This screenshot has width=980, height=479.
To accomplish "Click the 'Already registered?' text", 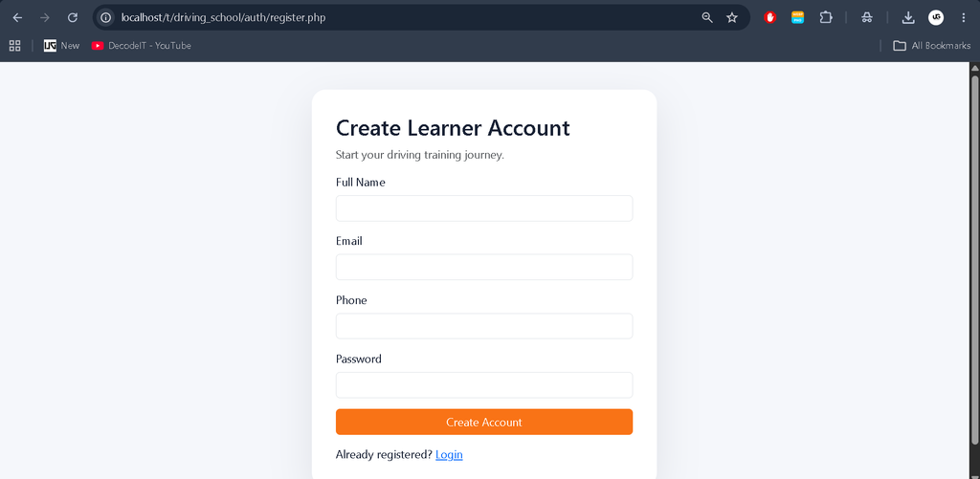I will [x=384, y=455].
